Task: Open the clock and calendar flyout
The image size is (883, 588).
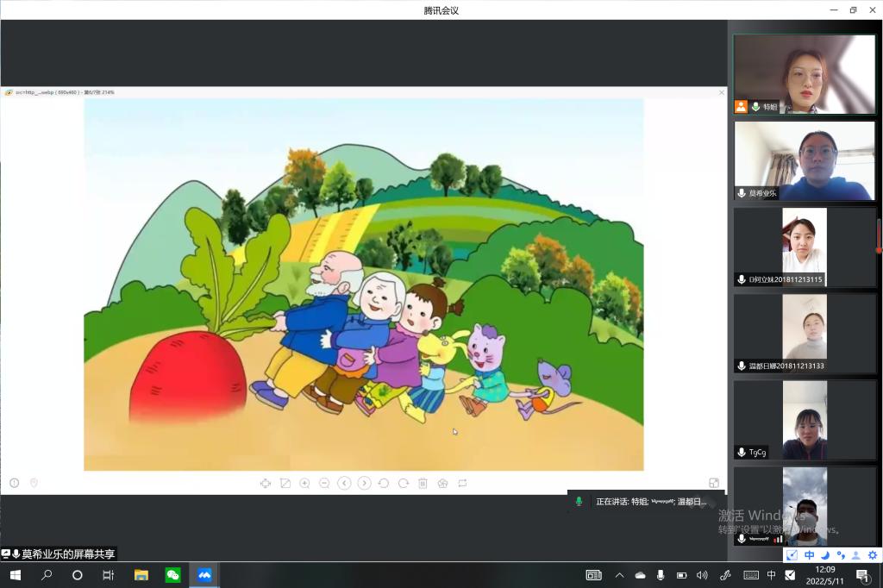Action: [x=825, y=574]
